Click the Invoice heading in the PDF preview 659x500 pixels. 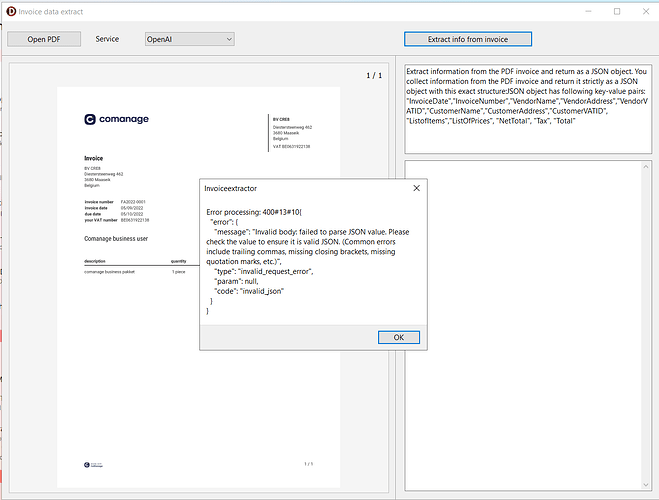(x=93, y=158)
